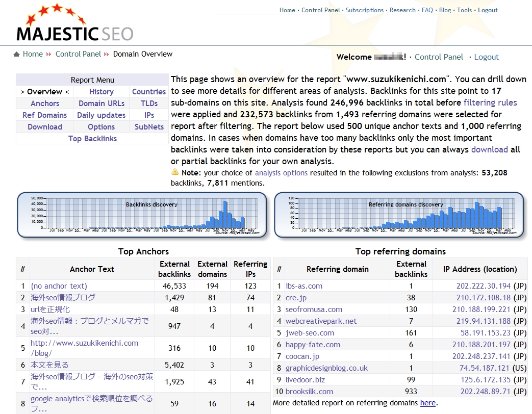532x414 pixels.
Task: Click the filtering rules link
Action: [490, 103]
